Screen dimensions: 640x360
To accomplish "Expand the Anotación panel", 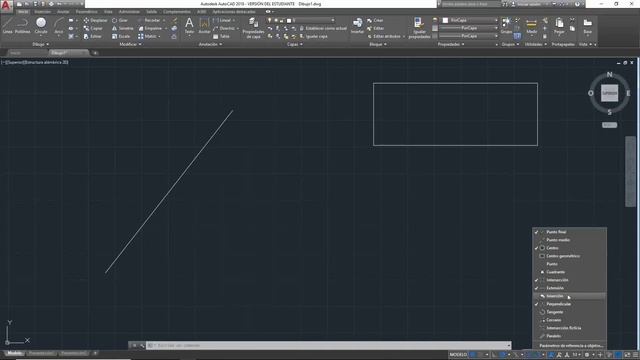I will [210, 44].
